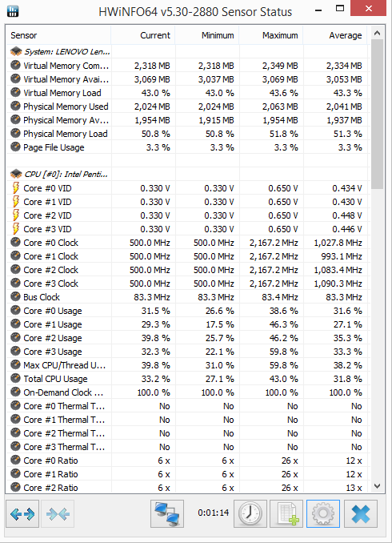
Task: Click the Sensor column header
Action: 58,35
